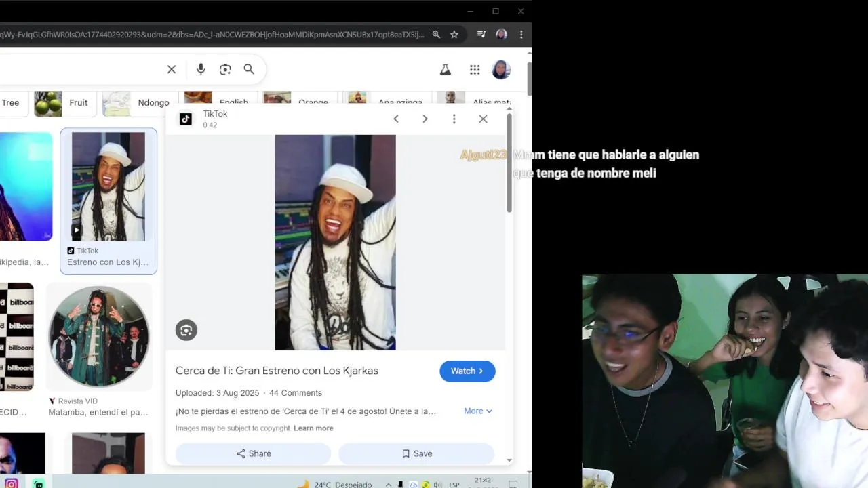Expand description with More
Screen dimensions: 868x488
click(x=478, y=411)
